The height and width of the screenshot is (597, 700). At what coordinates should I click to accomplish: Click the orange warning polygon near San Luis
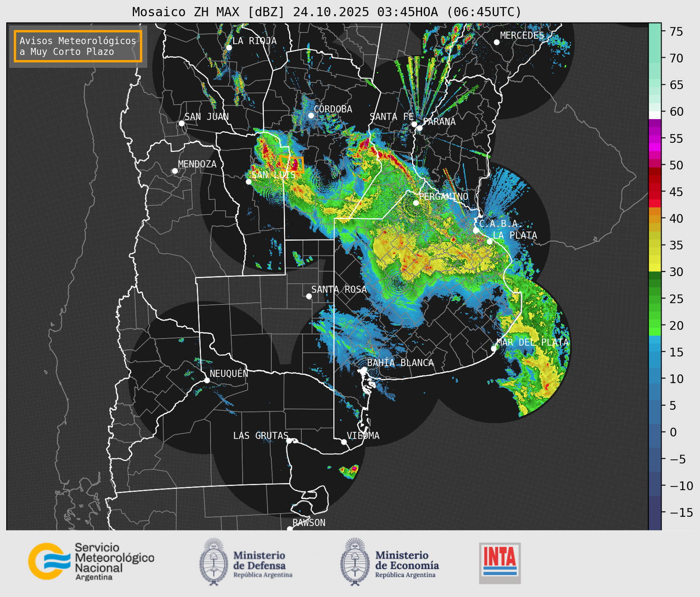[292, 164]
